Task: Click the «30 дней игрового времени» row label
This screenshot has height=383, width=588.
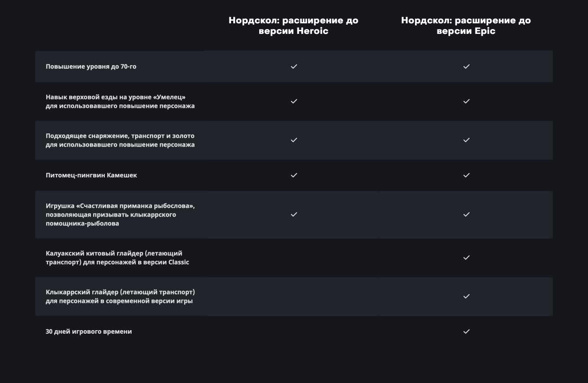Action: tap(88, 331)
